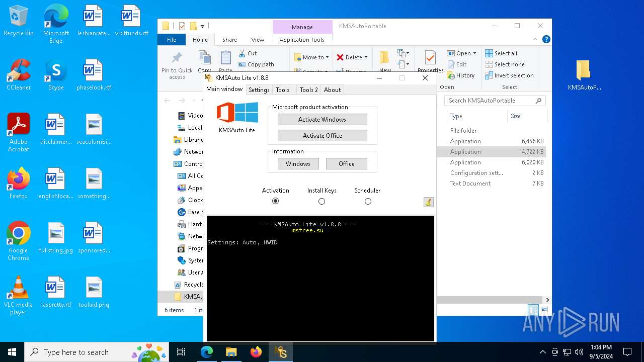The height and width of the screenshot is (362, 644).
Task: Select the Configuration settings row
Action: [492, 173]
